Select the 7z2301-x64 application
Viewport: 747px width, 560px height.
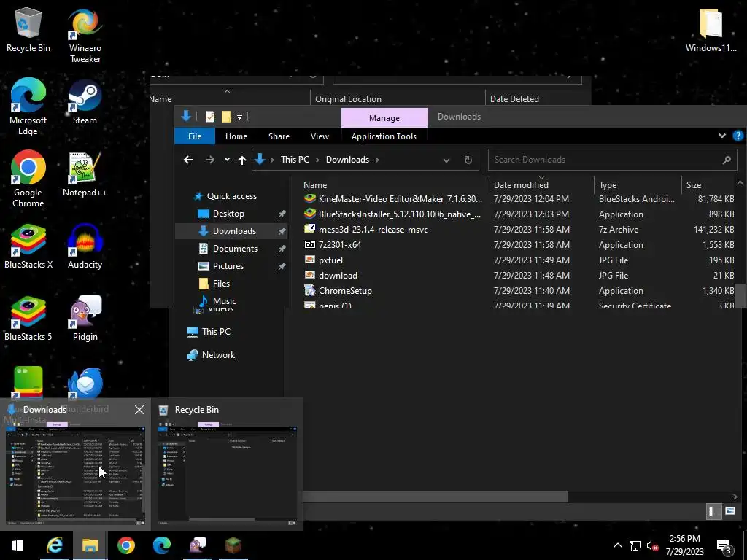tap(340, 245)
